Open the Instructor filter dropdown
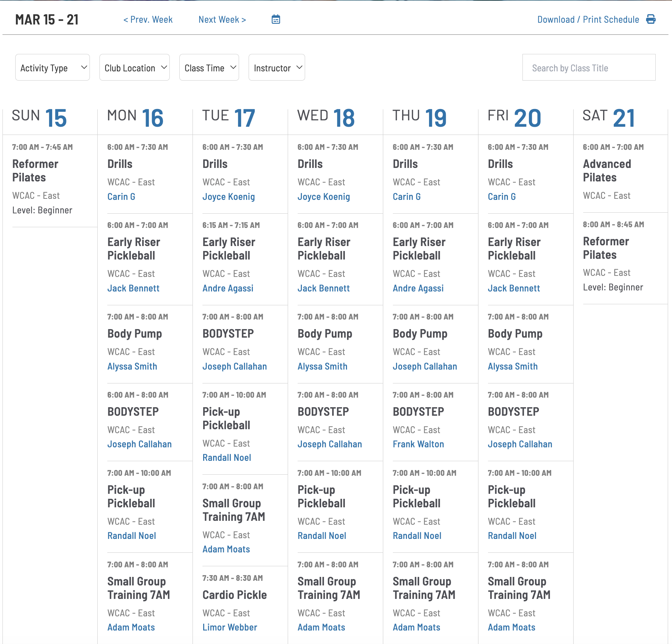This screenshot has width=672, height=644. coord(276,67)
